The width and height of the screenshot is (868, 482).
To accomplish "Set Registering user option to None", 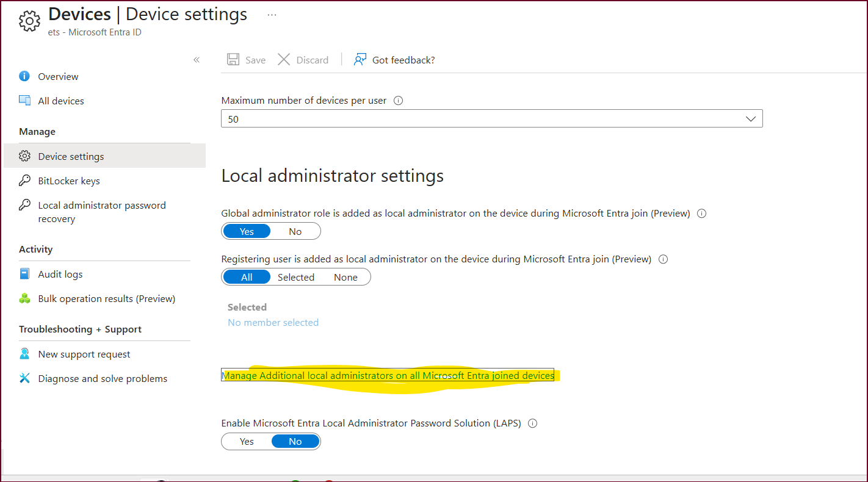I will click(x=345, y=277).
